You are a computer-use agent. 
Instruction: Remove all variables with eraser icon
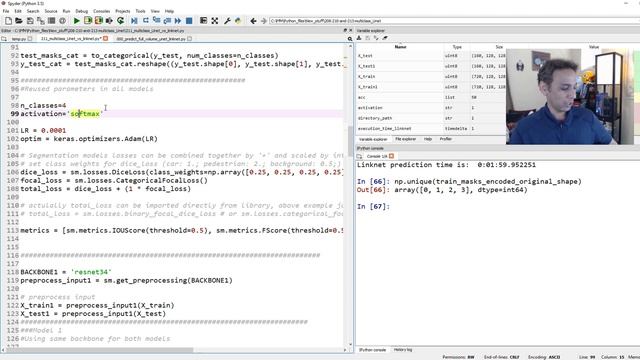384,38
